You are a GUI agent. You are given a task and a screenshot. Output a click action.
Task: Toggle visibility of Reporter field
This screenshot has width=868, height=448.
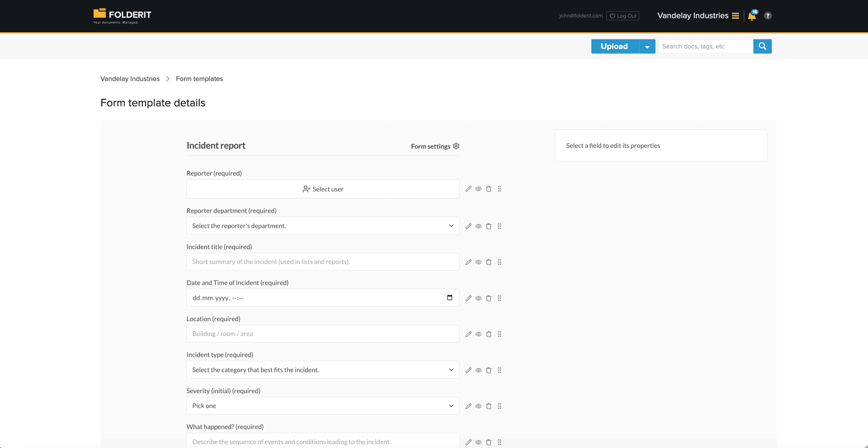[478, 189]
